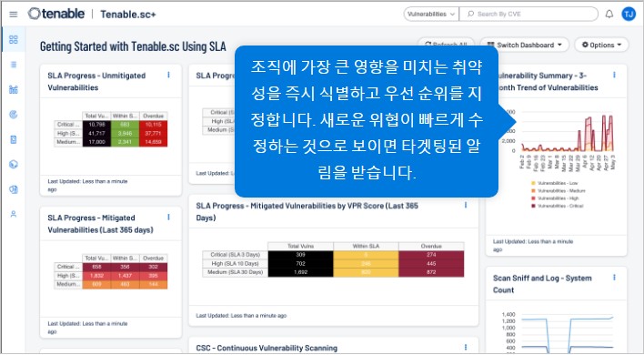Image resolution: width=644 pixels, height=355 pixels.
Task: Open the clipboard report icon in sidebar
Action: point(13,139)
